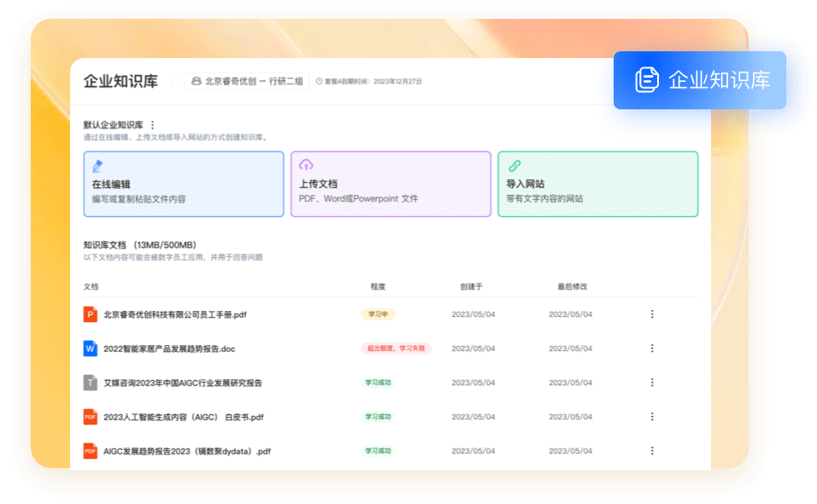The width and height of the screenshot is (817, 504).
Task: Click the 上传文档 card to upload a file
Action: point(391,184)
